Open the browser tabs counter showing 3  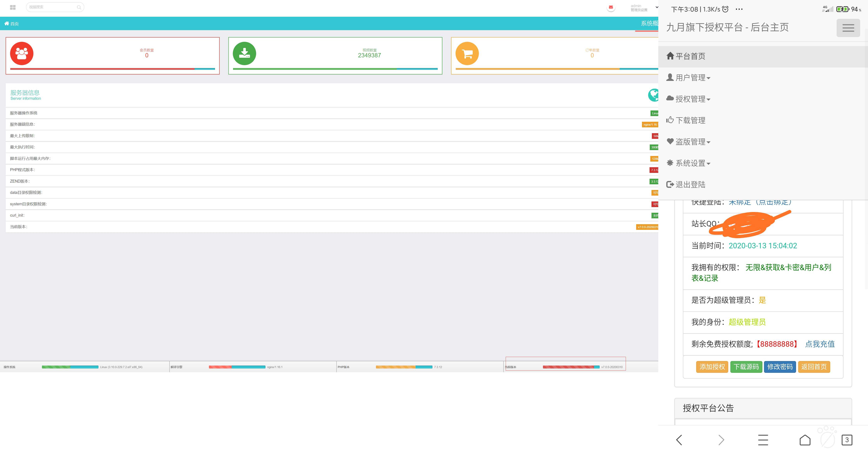(847, 440)
